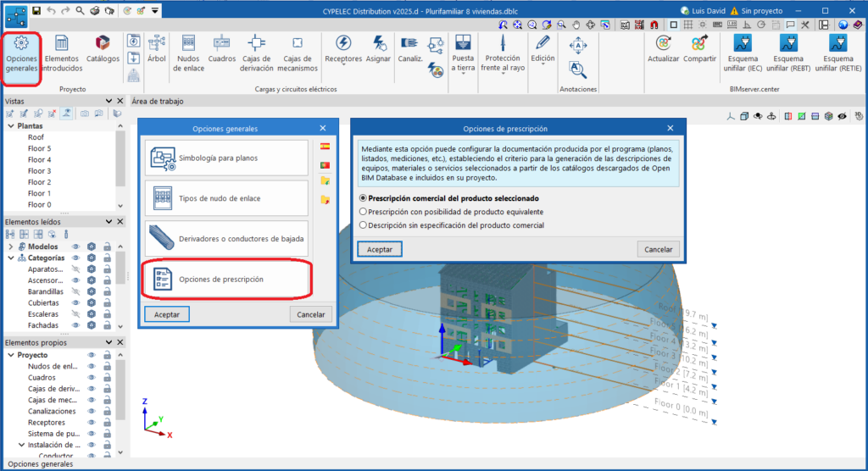Open the quick access toolbar dropdown arrow
Screen dimensions: 868x471
click(155, 10)
